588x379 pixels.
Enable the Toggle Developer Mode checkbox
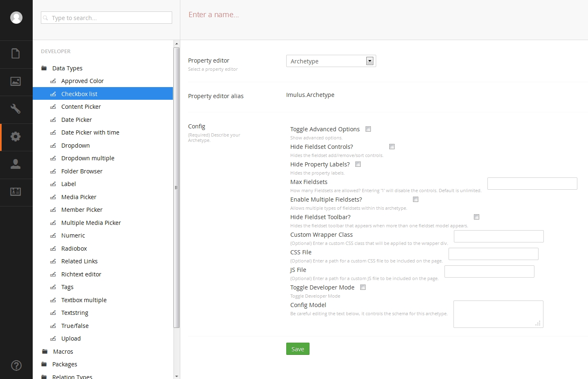(363, 287)
